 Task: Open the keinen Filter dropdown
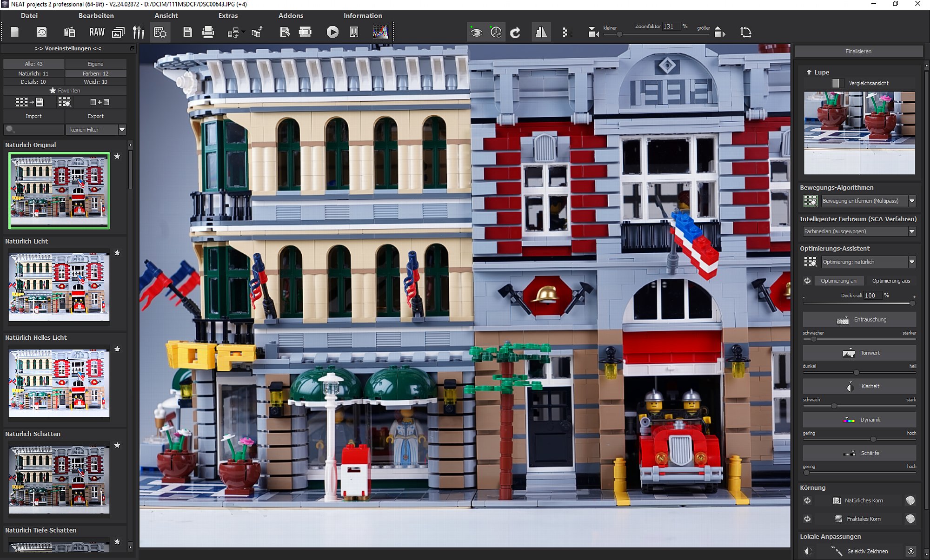point(122,130)
